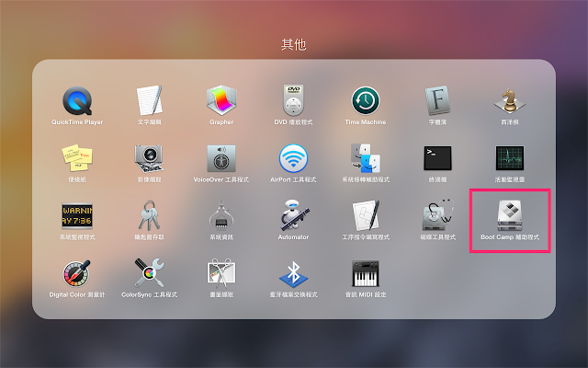
Task: Launch Disk Utility (磁碟工具程式) app
Action: tap(437, 215)
